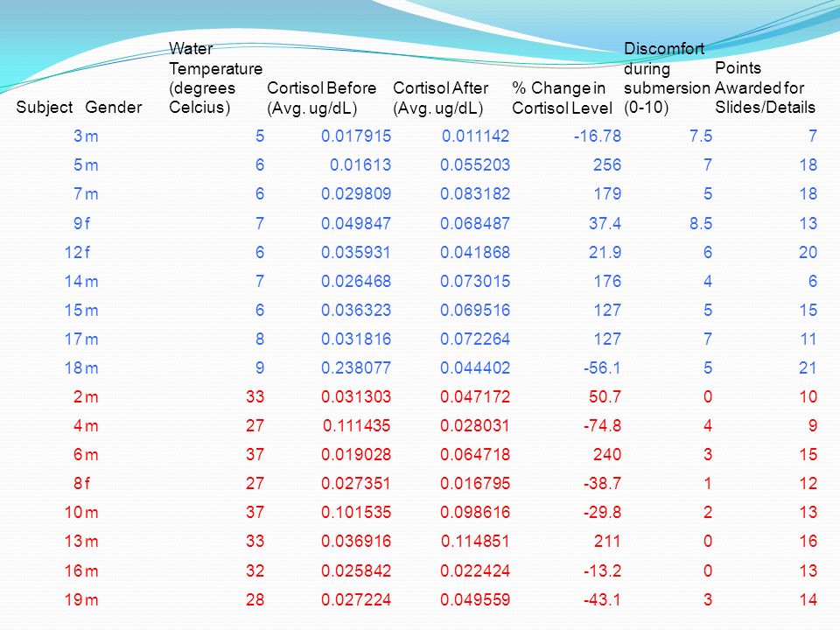840x630 pixels.
Task: Select cortisol before value 0.019028
Action: 356,455
